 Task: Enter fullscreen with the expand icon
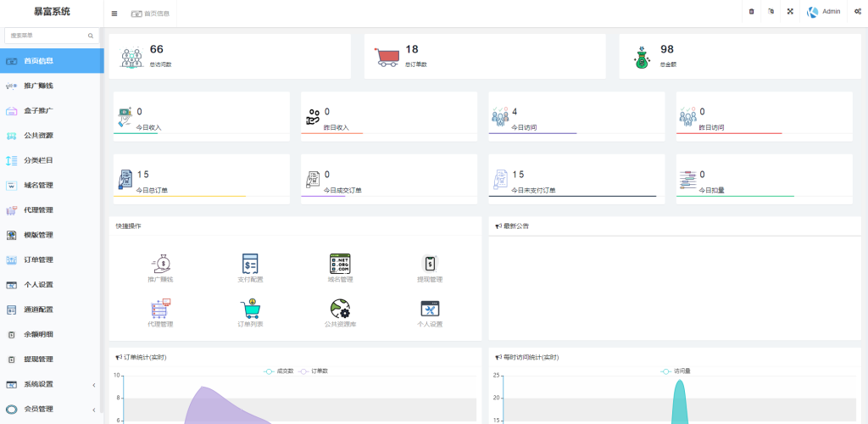coord(790,12)
